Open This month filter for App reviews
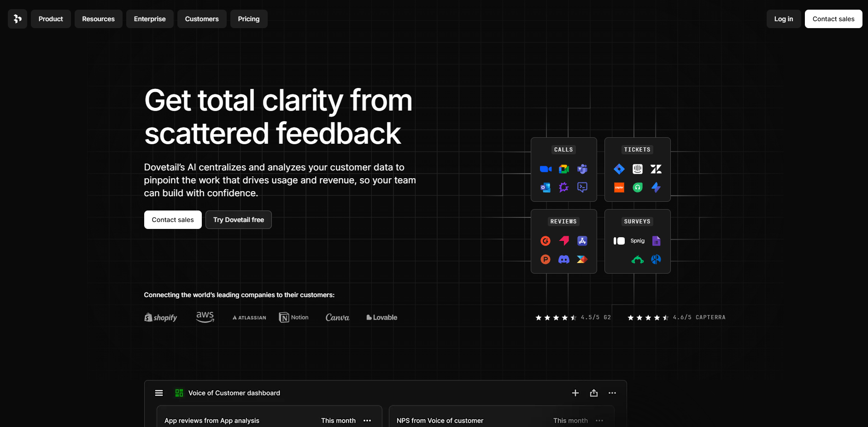 coord(338,421)
